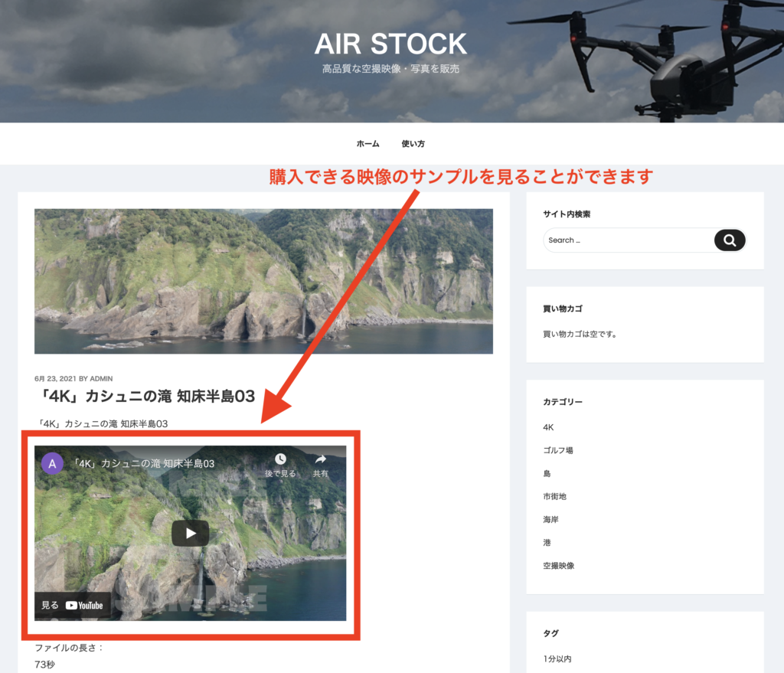Click the ファイルの長さ： label
The height and width of the screenshot is (673, 784).
70,648
